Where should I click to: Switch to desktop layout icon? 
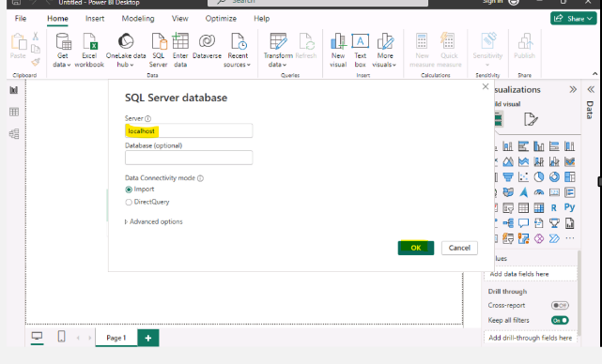tap(37, 337)
